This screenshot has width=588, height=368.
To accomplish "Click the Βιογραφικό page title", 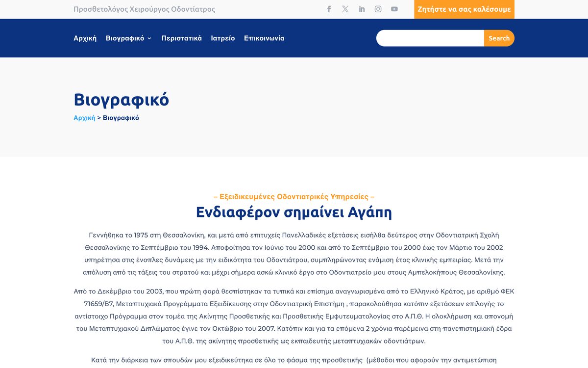I will (x=122, y=100).
